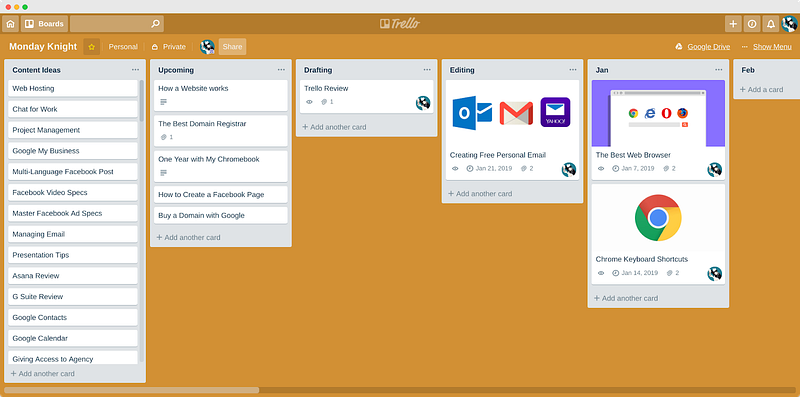Open Drafting list actions menu

click(427, 70)
